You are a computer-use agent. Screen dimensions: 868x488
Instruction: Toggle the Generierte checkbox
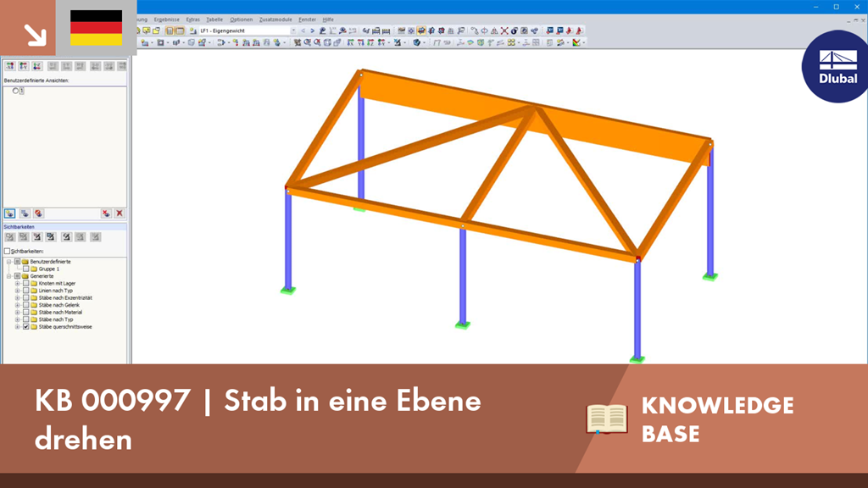17,276
